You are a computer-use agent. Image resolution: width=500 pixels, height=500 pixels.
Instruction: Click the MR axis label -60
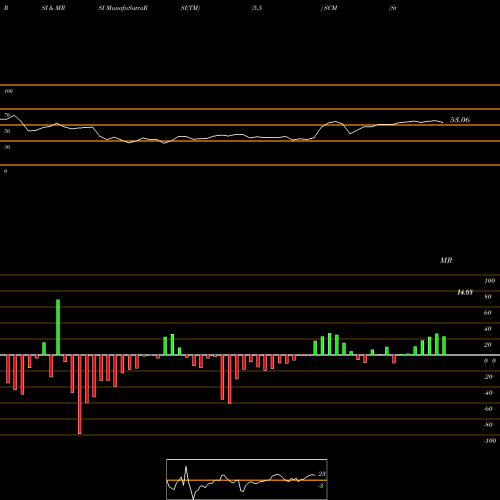tap(488, 409)
